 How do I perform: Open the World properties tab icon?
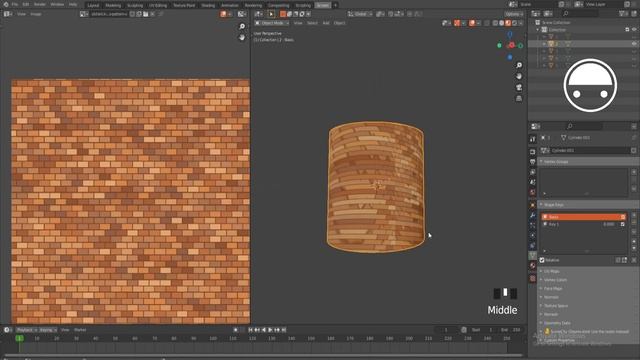click(533, 193)
